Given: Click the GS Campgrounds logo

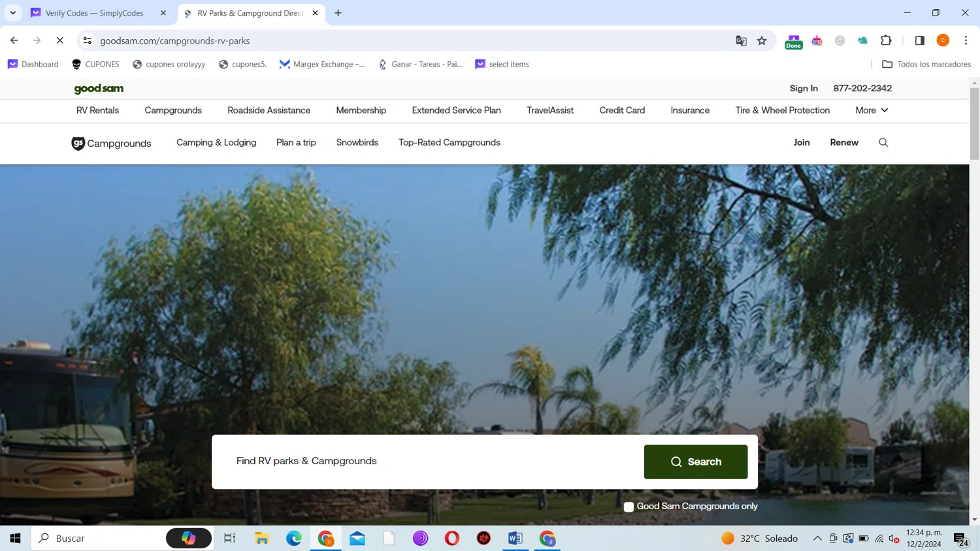Looking at the screenshot, I should 111,143.
